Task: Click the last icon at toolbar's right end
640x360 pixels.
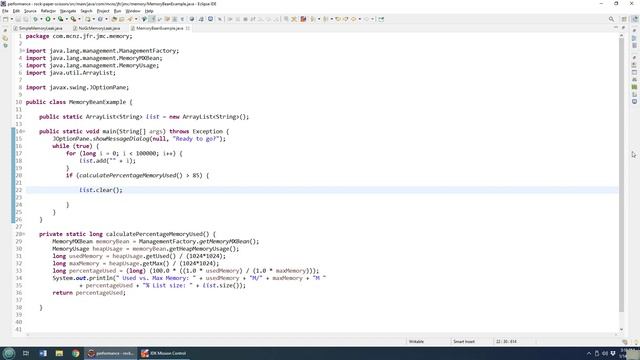Action: point(381,19)
